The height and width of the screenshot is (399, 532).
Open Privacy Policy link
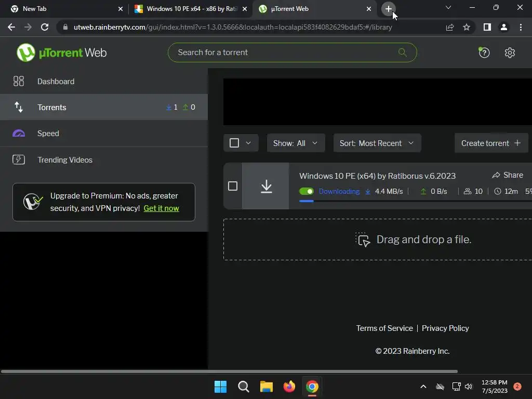(x=445, y=328)
